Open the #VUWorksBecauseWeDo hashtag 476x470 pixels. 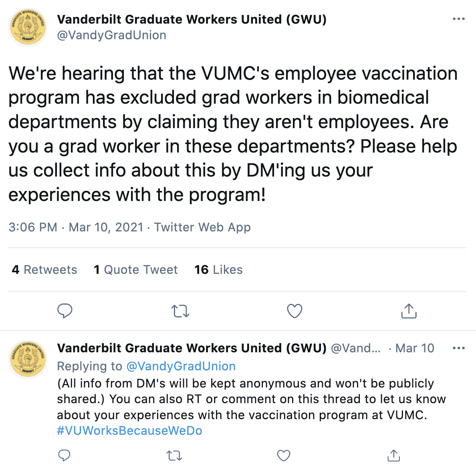coord(129,431)
